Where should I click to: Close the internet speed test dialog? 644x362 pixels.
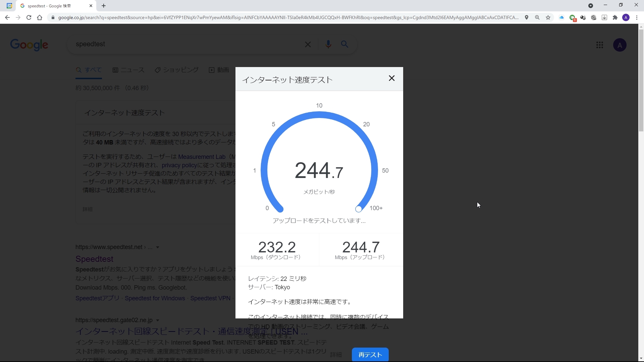[x=391, y=78]
